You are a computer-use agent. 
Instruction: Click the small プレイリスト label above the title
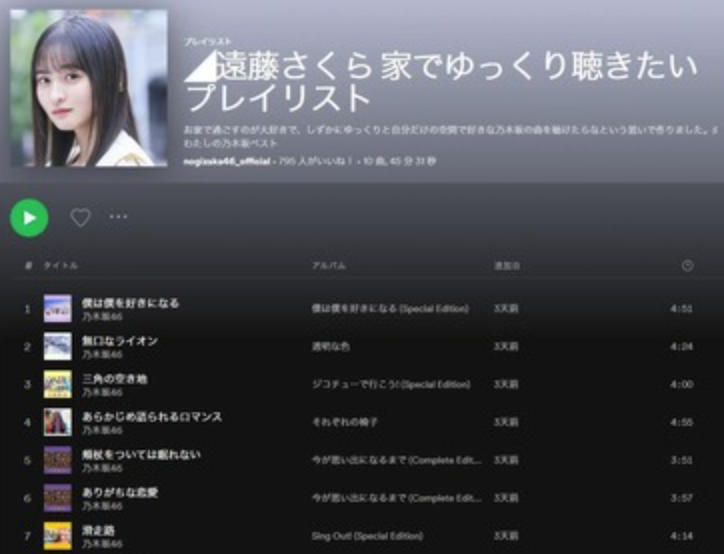(208, 42)
